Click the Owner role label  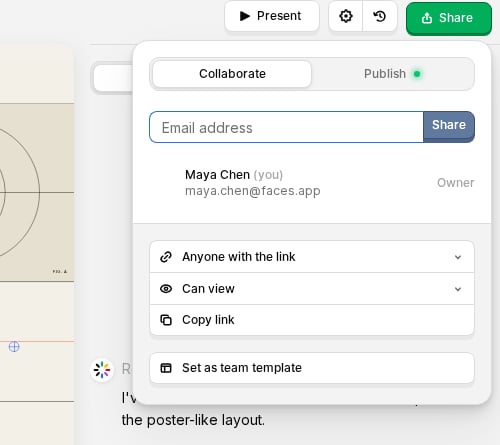coord(455,183)
